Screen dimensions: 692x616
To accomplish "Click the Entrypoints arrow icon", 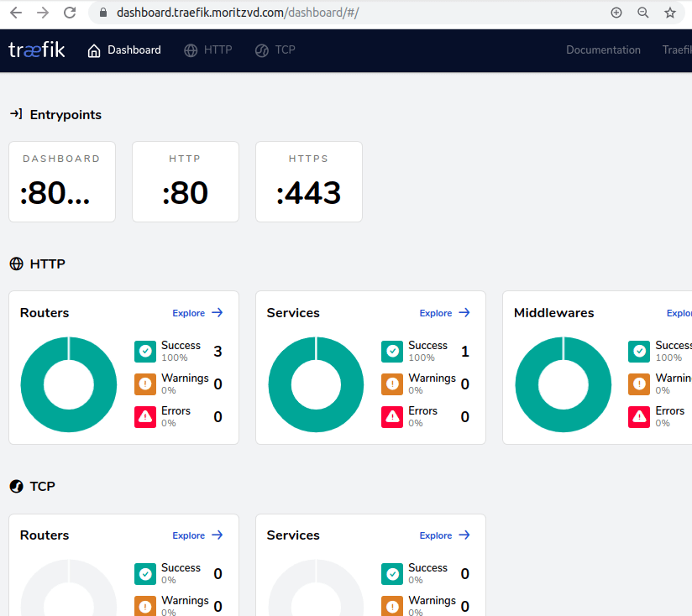I will coord(15,114).
